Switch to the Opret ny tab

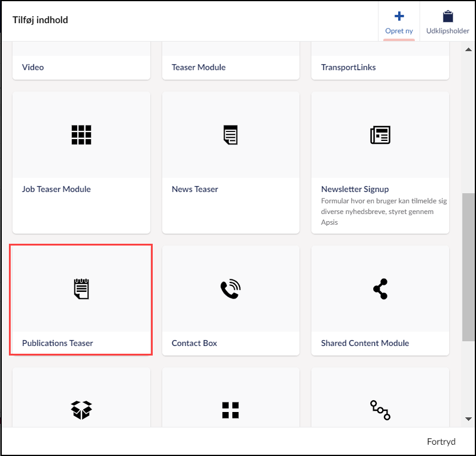(399, 22)
